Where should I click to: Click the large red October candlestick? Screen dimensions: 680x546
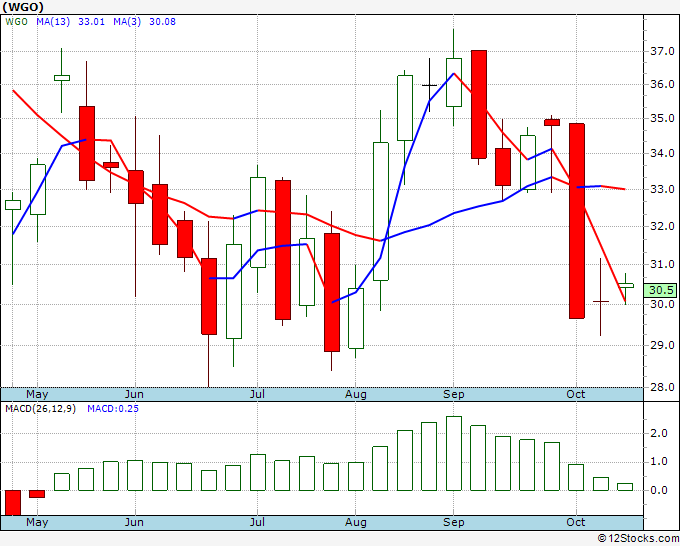[x=577, y=221]
